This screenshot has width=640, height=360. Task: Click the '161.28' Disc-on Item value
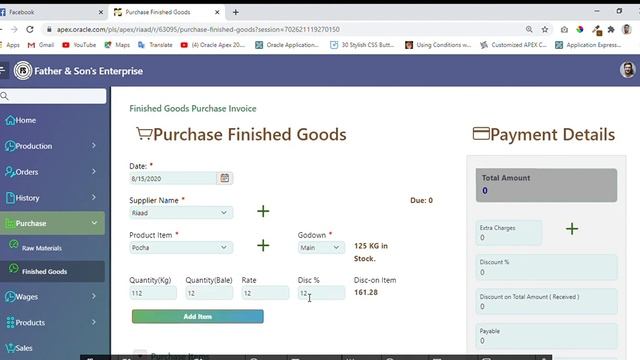[x=366, y=292]
